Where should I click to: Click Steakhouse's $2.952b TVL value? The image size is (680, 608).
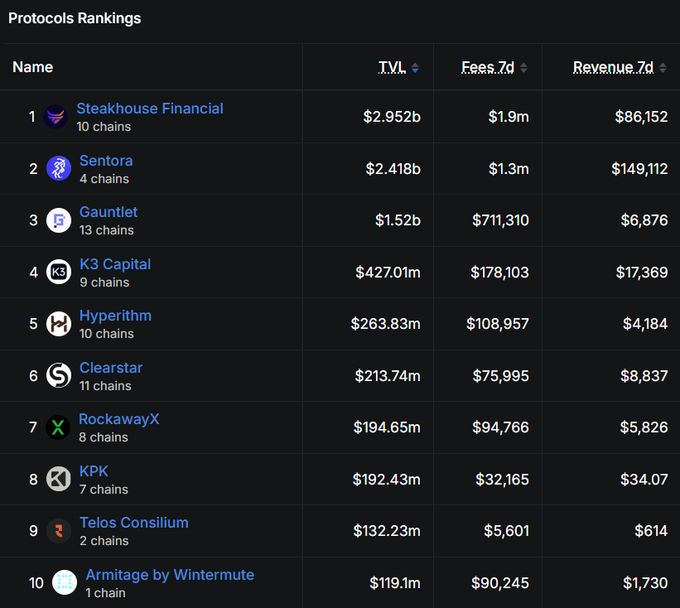tap(392, 117)
